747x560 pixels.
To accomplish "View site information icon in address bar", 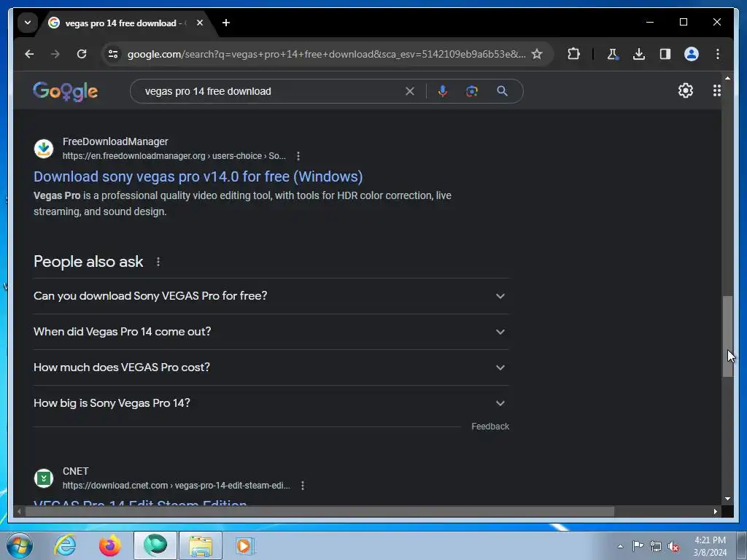I will pyautogui.click(x=113, y=54).
